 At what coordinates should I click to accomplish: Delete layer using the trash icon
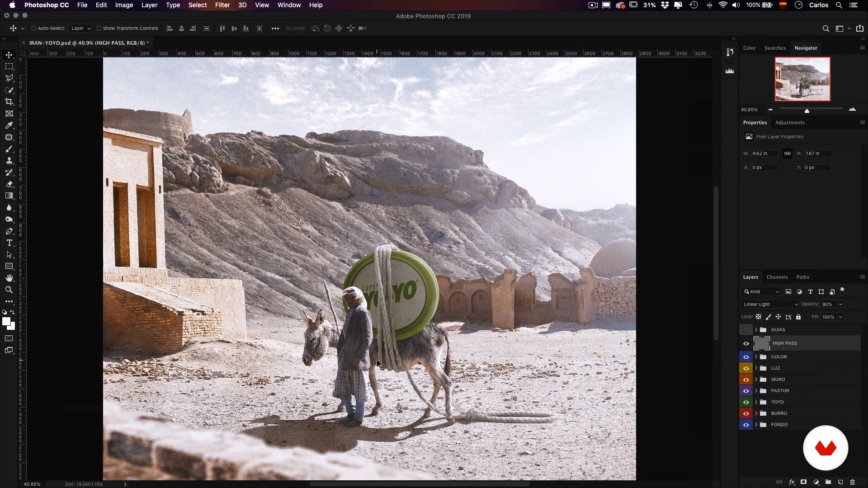coord(853,482)
